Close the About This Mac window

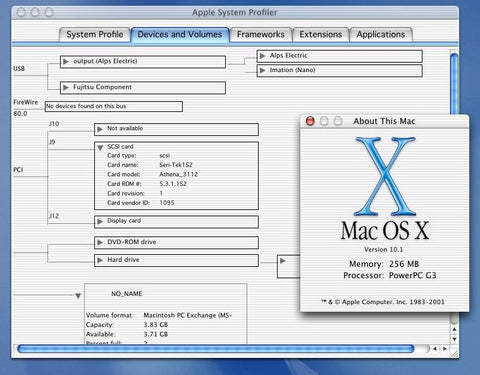coord(310,121)
